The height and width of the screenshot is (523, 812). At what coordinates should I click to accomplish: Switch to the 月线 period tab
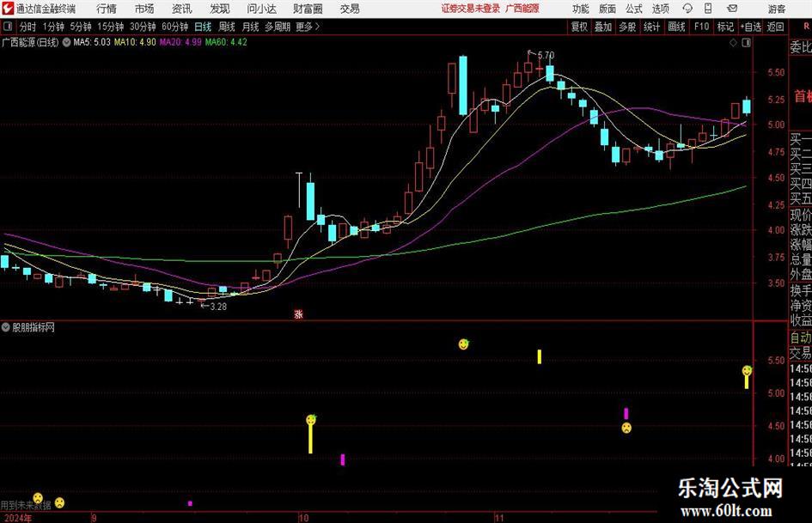pyautogui.click(x=250, y=27)
